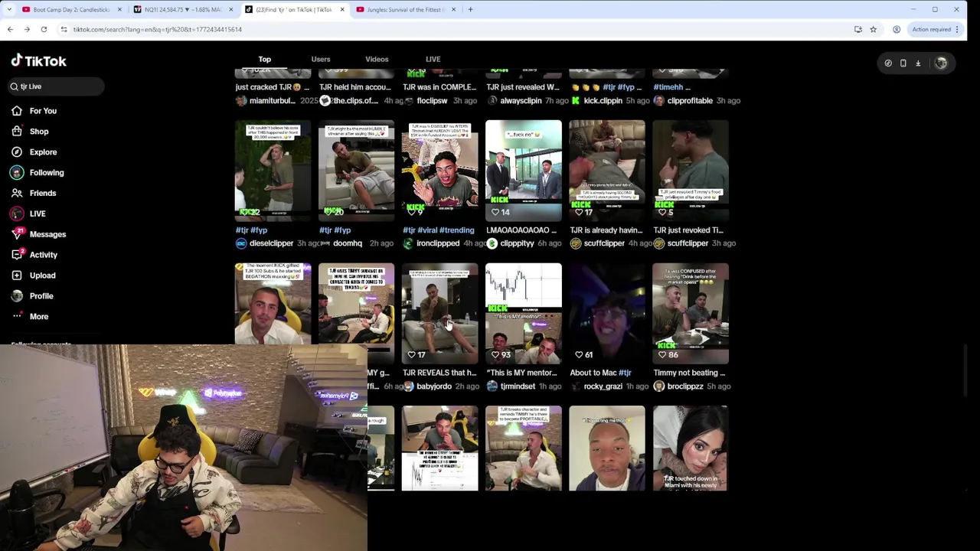Viewport: 980px width, 551px height.
Task: Open the Activity chat icon
Action: point(17,255)
